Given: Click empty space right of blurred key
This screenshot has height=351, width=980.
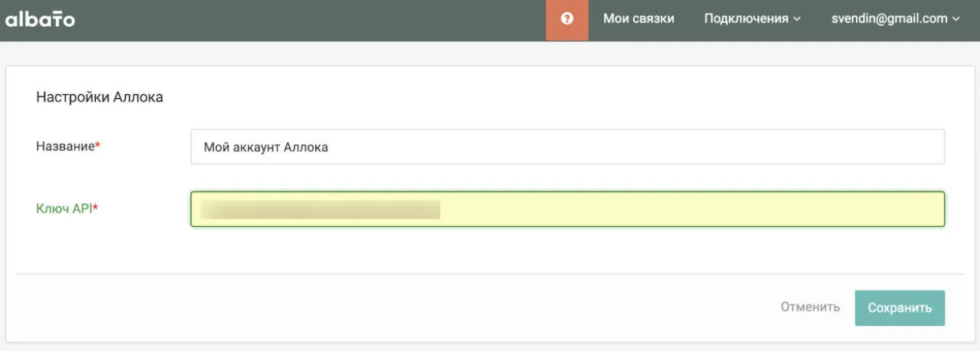Looking at the screenshot, I should 689,209.
